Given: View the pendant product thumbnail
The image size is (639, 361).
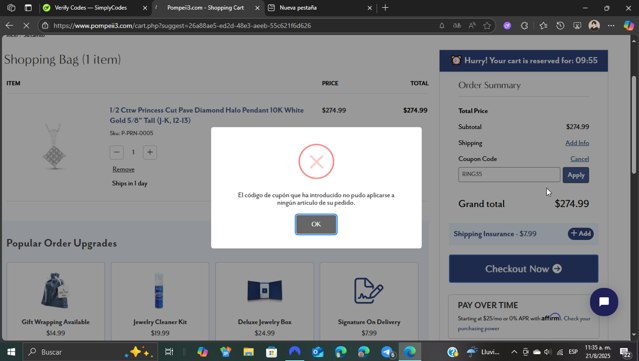Looking at the screenshot, I should click(54, 146).
